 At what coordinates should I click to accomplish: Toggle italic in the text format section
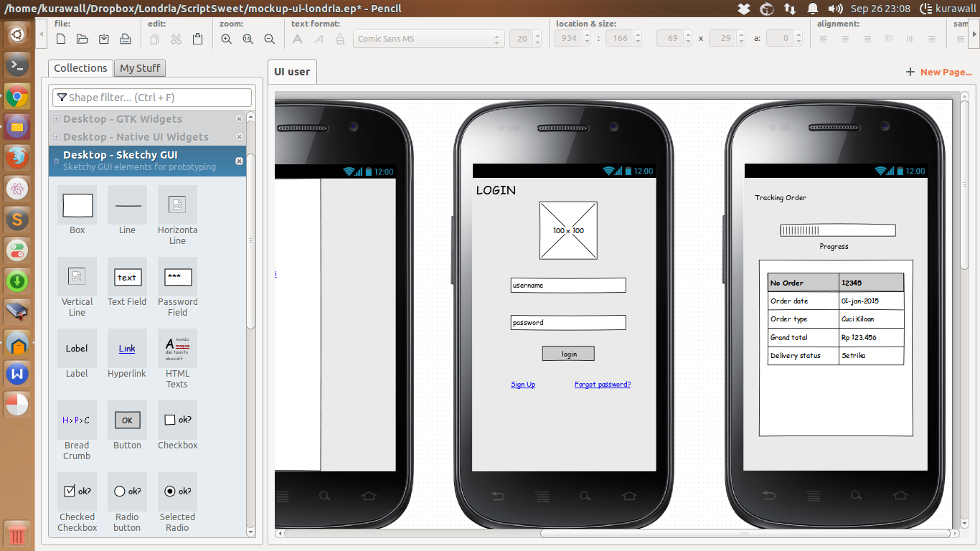(318, 39)
